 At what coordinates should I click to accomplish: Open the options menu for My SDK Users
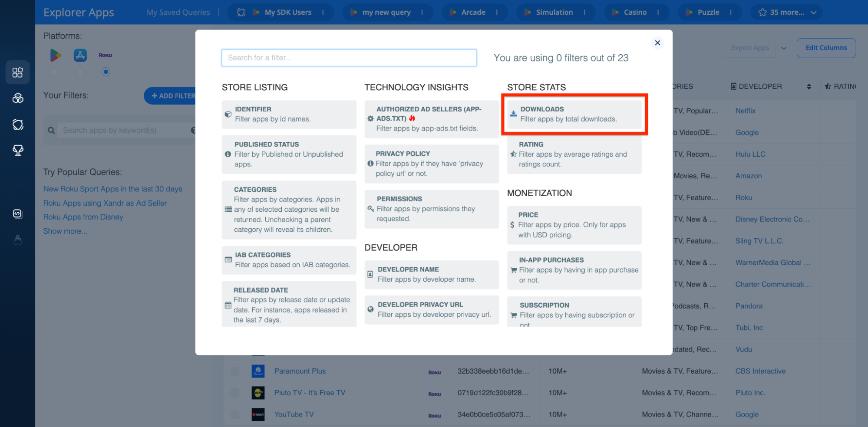pyautogui.click(x=323, y=12)
